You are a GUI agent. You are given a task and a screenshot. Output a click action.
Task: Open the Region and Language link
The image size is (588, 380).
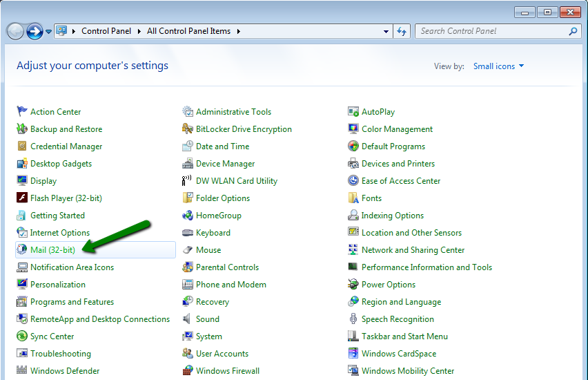click(x=401, y=301)
